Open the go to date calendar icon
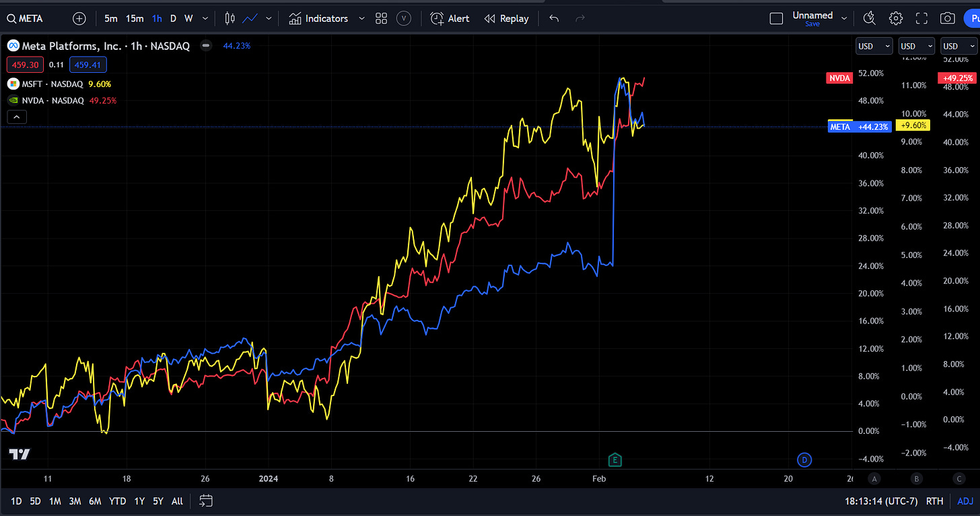The height and width of the screenshot is (516, 980). 206,501
